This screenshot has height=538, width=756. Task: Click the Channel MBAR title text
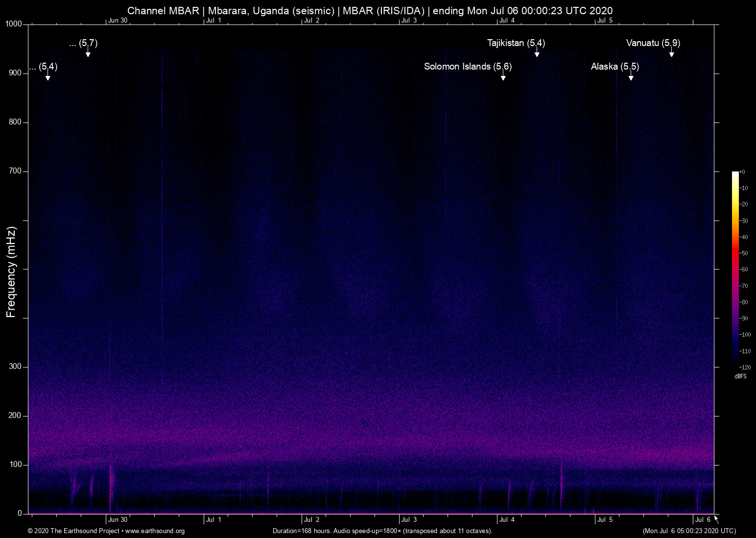tap(370, 11)
